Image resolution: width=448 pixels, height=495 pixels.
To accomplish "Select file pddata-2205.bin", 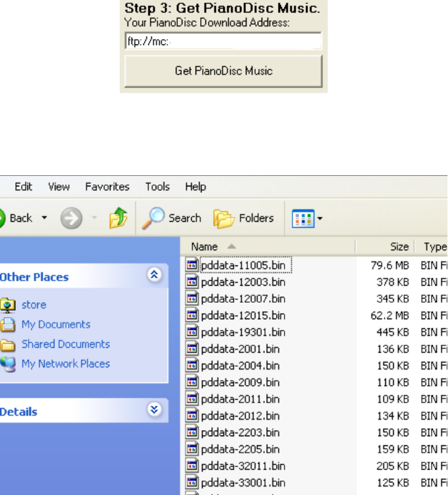I will pyautogui.click(x=240, y=449).
